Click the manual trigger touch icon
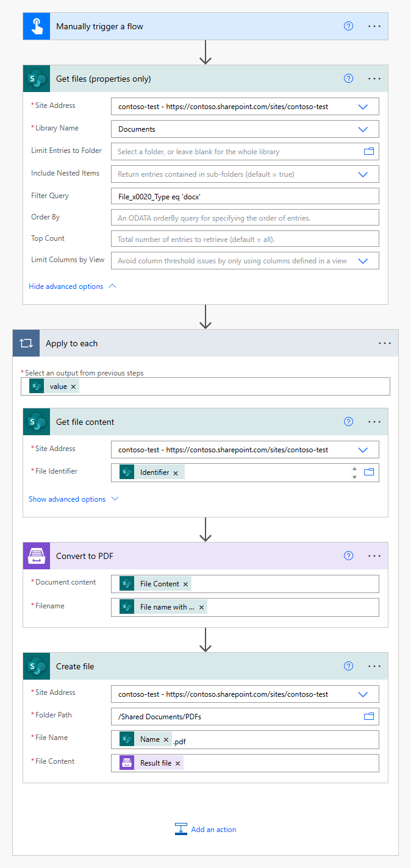The height and width of the screenshot is (868, 411). pos(37,26)
